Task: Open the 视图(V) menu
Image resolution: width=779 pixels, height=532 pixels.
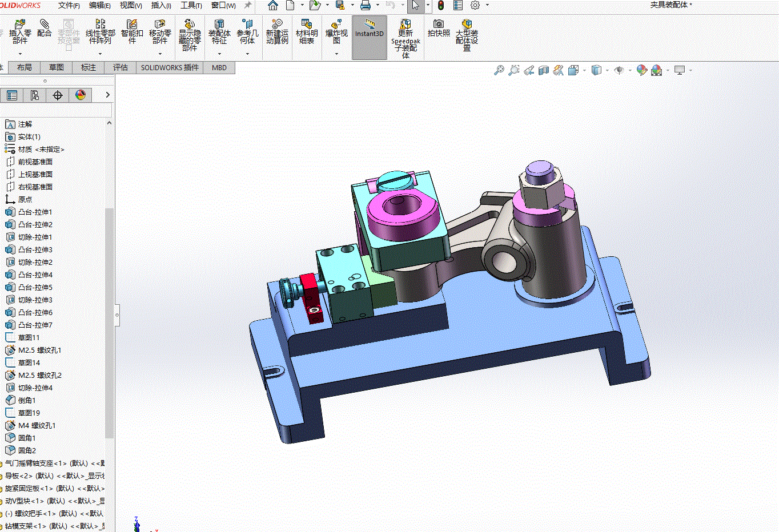Action: pos(131,6)
